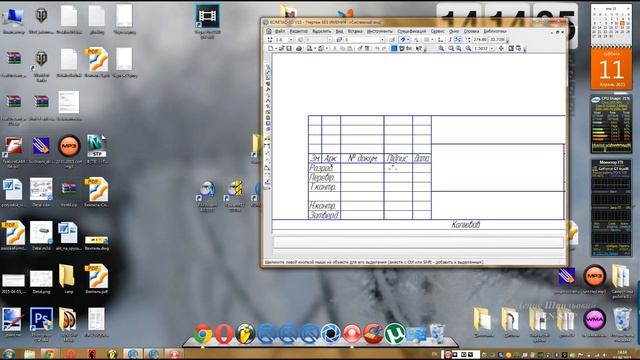
Task: Click the layers state icon in KOMPAS toolbar
Action: tap(339, 40)
